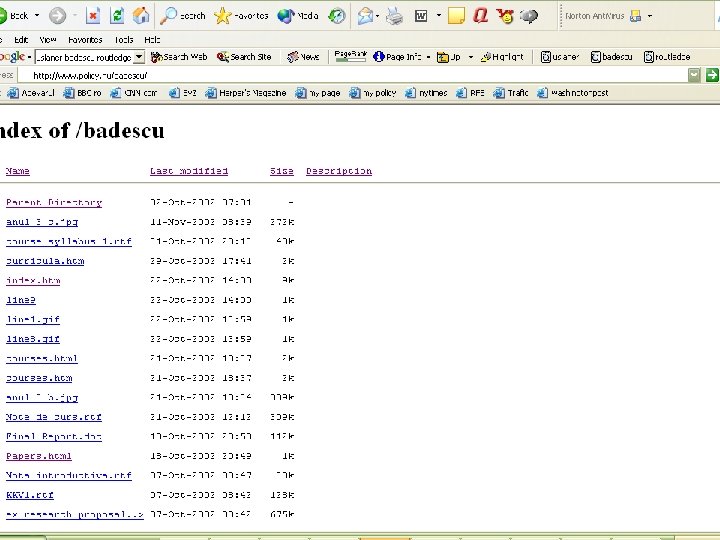This screenshot has width=720, height=540.
Task: Sort the listing by Last modified
Action: [x=189, y=171]
